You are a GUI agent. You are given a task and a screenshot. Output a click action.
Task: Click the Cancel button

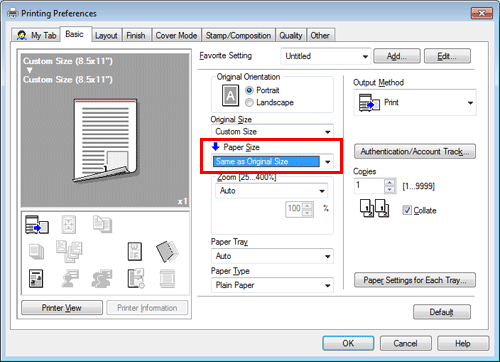pyautogui.click(x=405, y=343)
